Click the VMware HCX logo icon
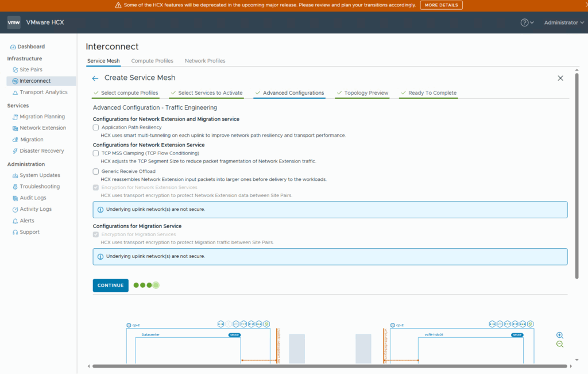 point(14,22)
